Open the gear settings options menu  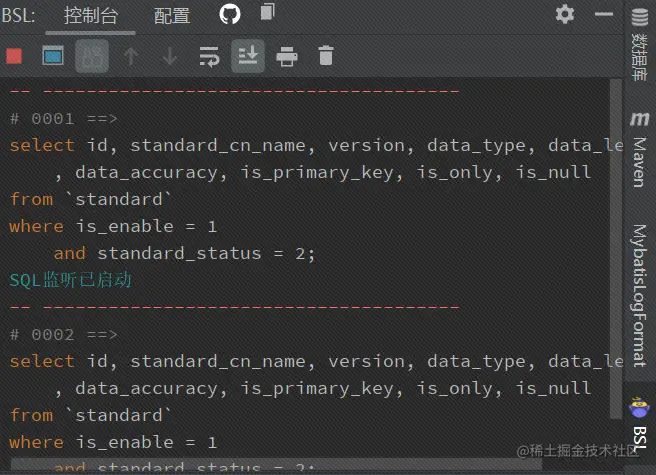pyautogui.click(x=565, y=14)
